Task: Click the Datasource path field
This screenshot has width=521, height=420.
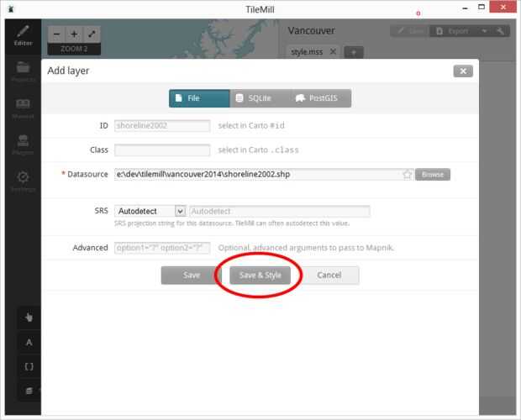Action: (264, 175)
